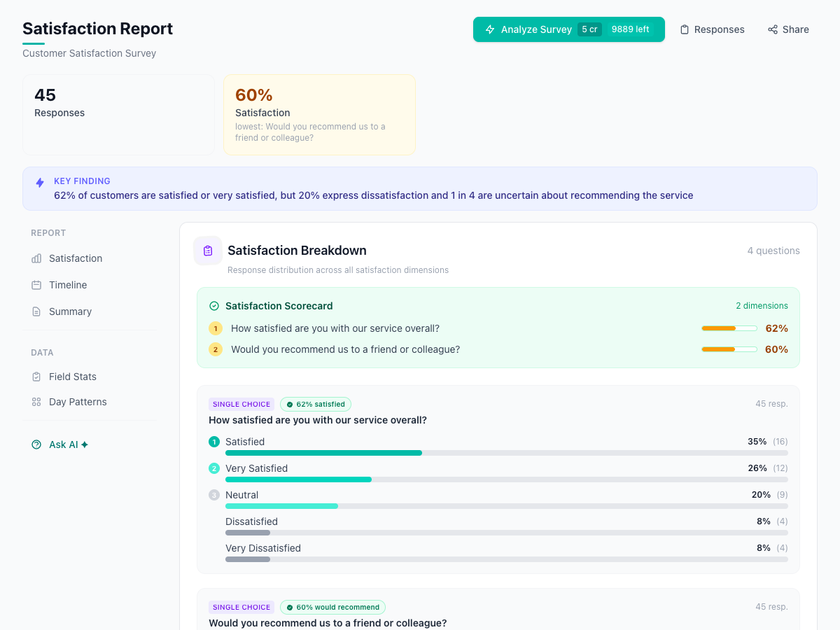This screenshot has height=630, width=840.
Task: Click the 62% satisfied badge
Action: tap(316, 404)
